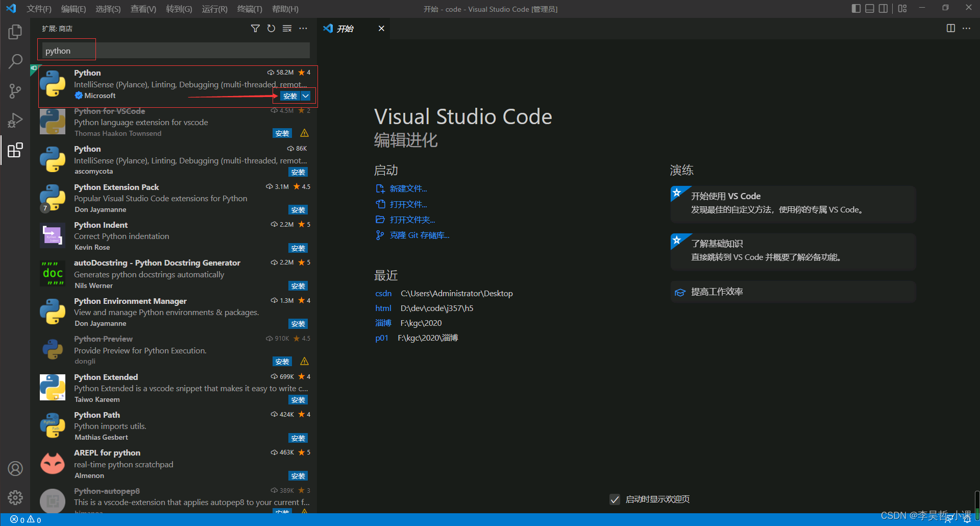Install the Python Path extension
The image size is (980, 526).
pos(298,438)
